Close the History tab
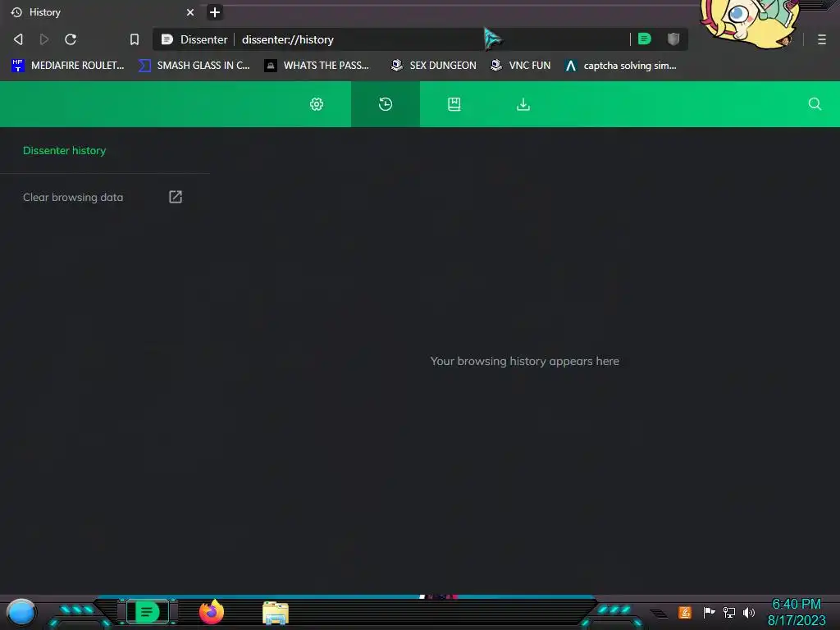Viewport: 840px width, 630px height. pyautogui.click(x=190, y=12)
